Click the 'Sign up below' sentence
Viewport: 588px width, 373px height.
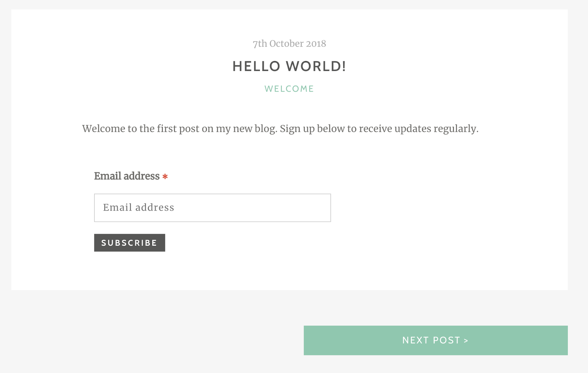(379, 129)
